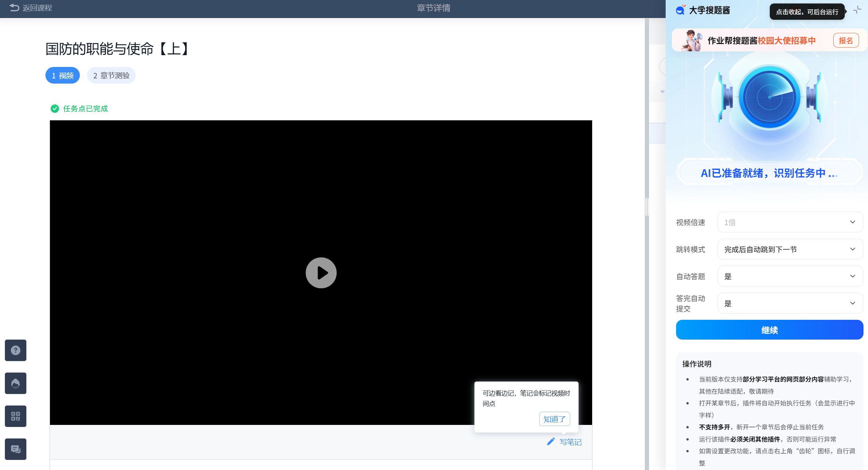Open the 跳转模式 dropdown
Screen dimensions: 868x470
click(790, 249)
